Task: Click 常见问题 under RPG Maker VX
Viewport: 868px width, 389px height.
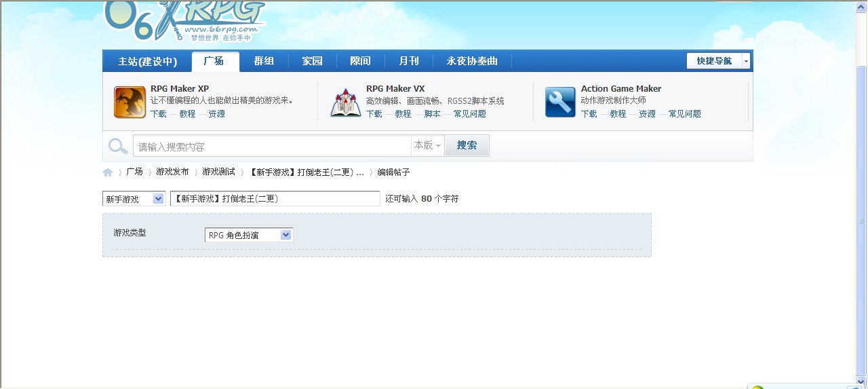Action: click(x=469, y=114)
